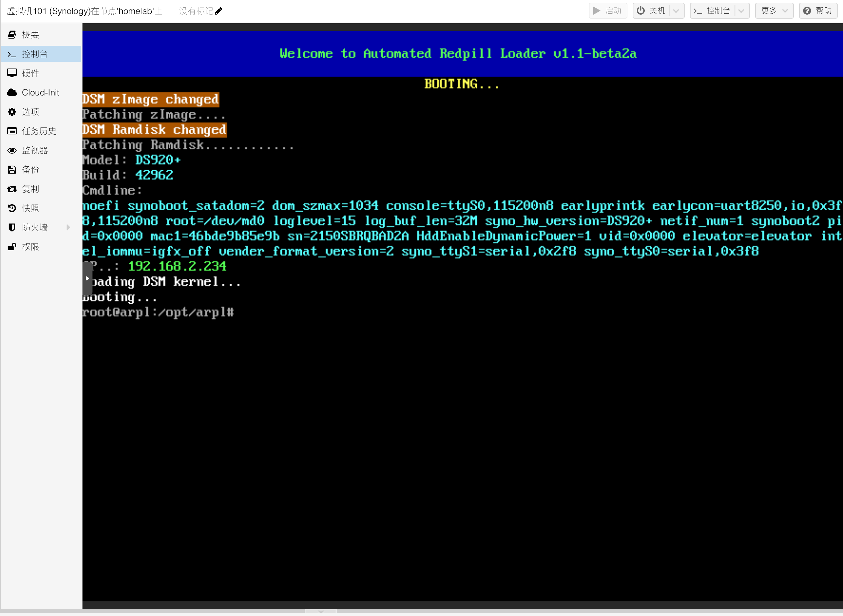
Task: Click the 帮助 help button
Action: [x=818, y=11]
